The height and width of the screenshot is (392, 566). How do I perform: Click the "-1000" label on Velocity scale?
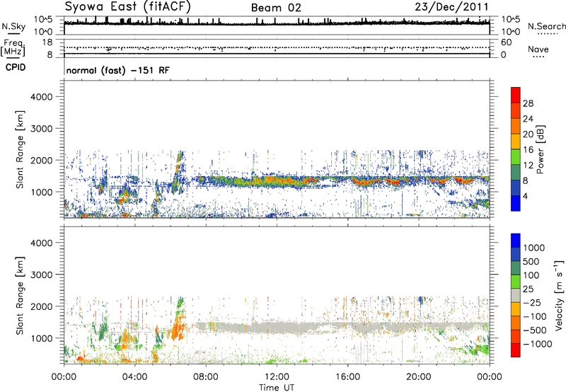coord(538,344)
